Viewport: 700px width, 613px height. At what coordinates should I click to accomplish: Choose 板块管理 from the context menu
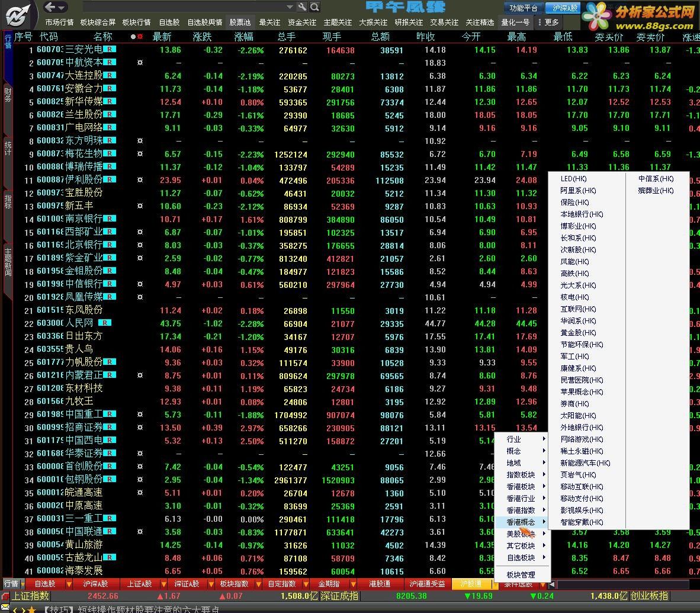click(522, 575)
